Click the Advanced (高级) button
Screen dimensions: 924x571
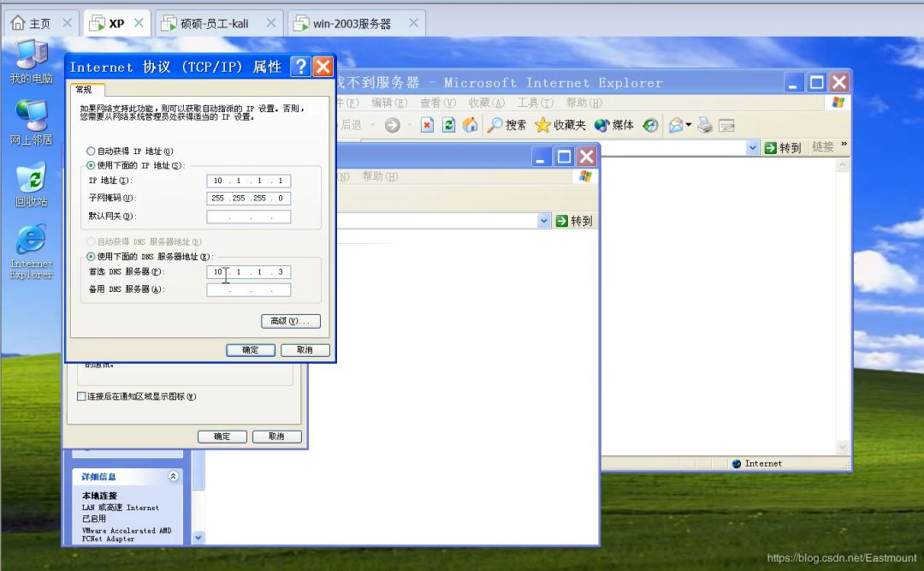coord(291,321)
